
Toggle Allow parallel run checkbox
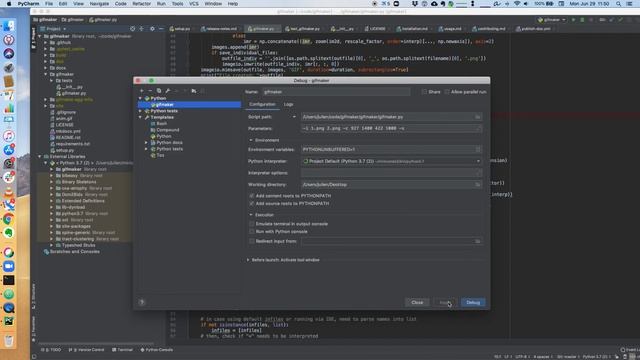447,92
